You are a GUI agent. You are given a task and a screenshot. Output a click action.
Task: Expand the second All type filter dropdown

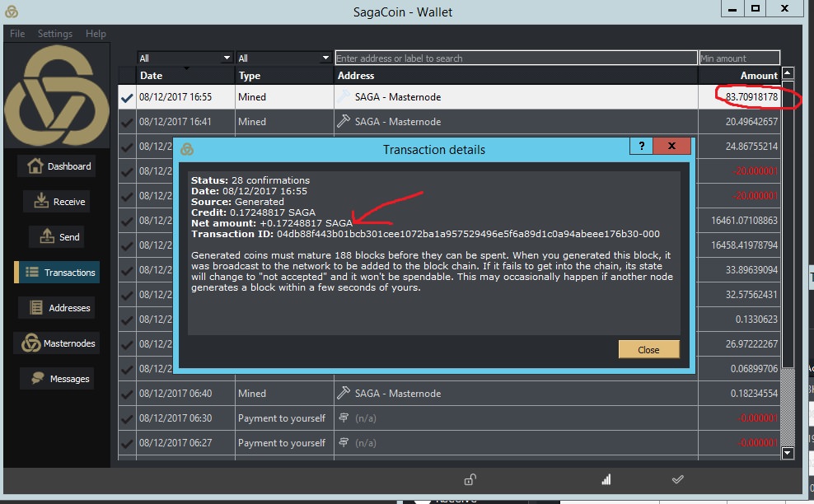pos(283,58)
